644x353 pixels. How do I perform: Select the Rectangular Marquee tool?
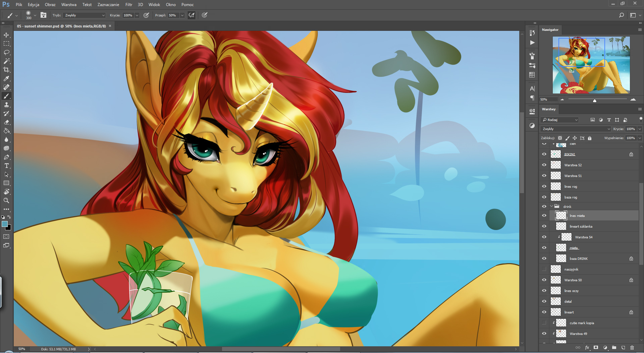coord(6,44)
